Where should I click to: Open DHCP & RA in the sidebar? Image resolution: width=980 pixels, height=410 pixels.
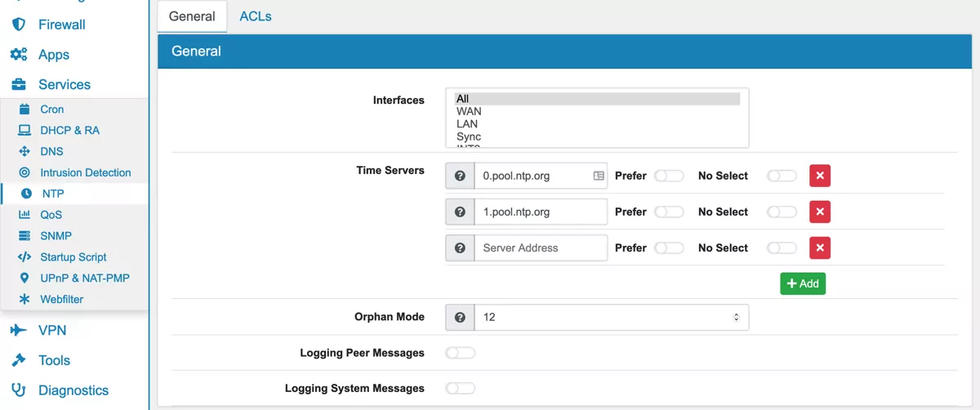coord(69,130)
